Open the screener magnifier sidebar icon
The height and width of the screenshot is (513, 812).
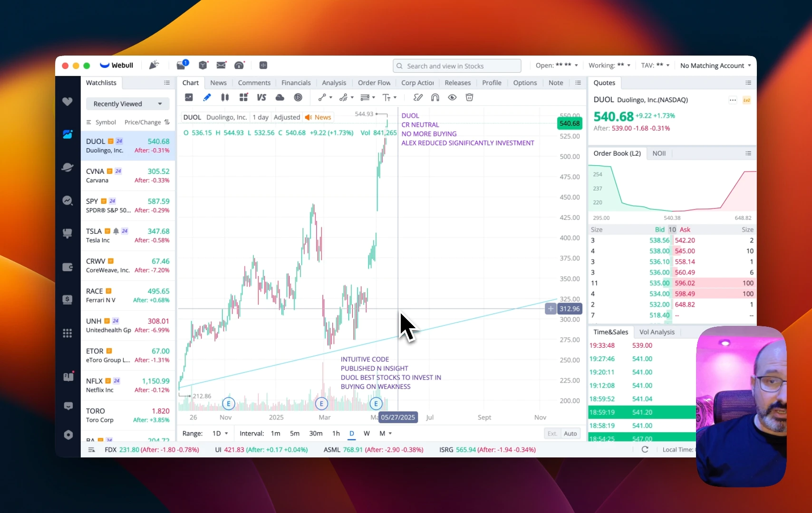[x=68, y=200]
